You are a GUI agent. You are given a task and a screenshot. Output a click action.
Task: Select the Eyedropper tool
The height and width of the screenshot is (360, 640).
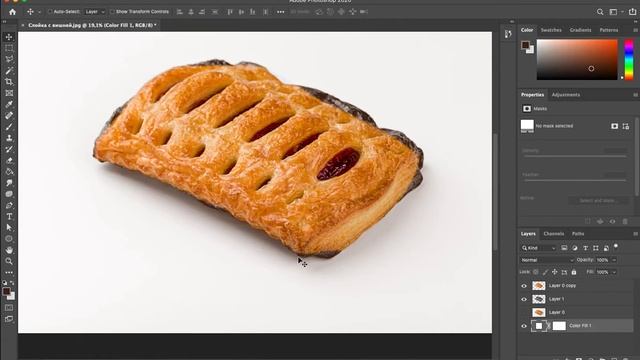tap(9, 104)
